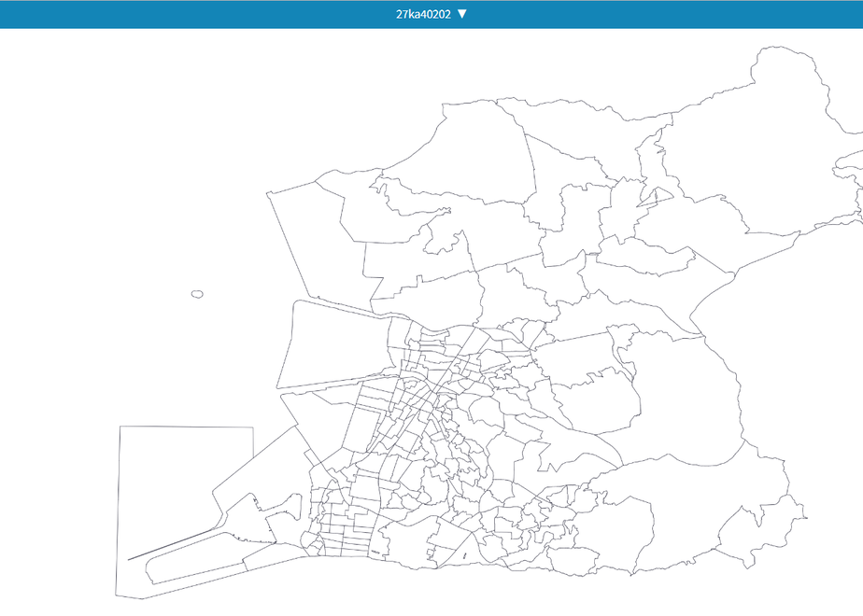Viewport: 863px width, 616px height.
Task: Click the 27ka40202 title text
Action: 423,14
